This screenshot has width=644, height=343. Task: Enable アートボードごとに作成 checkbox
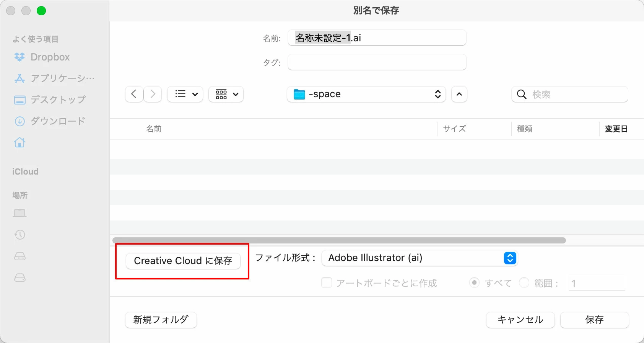click(x=327, y=283)
